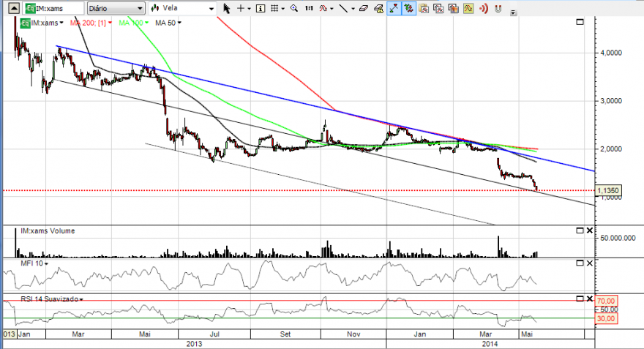
Task: Reset scale with the 1:1 icon
Action: coord(309,8)
